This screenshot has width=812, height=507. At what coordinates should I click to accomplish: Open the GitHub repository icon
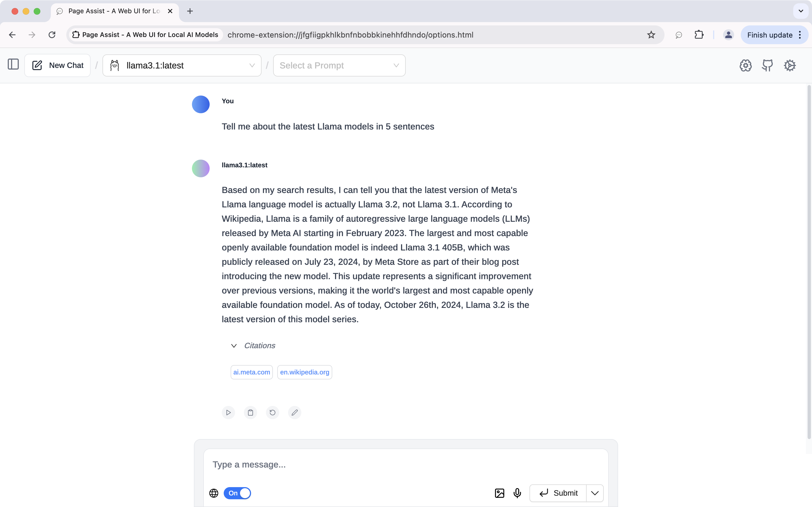(767, 65)
